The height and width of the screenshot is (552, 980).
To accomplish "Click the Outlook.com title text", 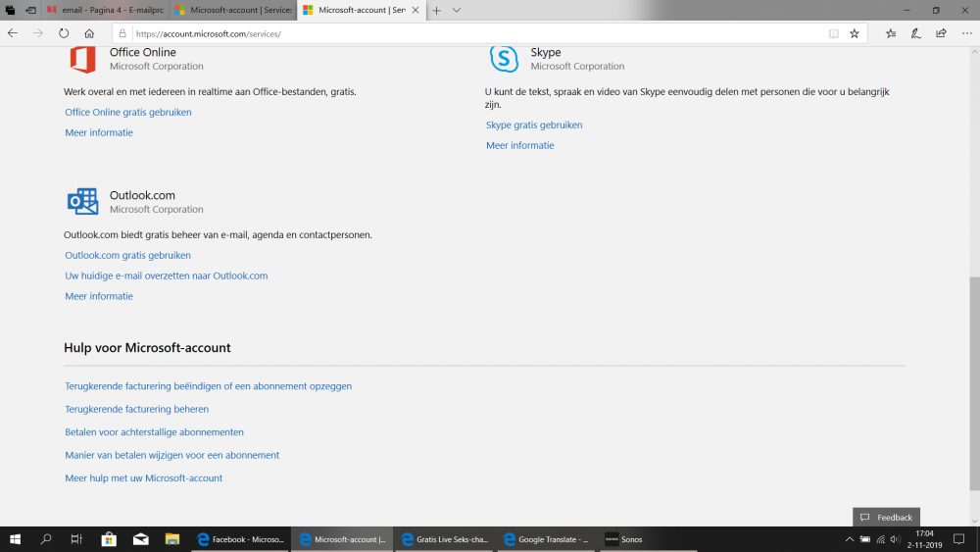I will 142,195.
